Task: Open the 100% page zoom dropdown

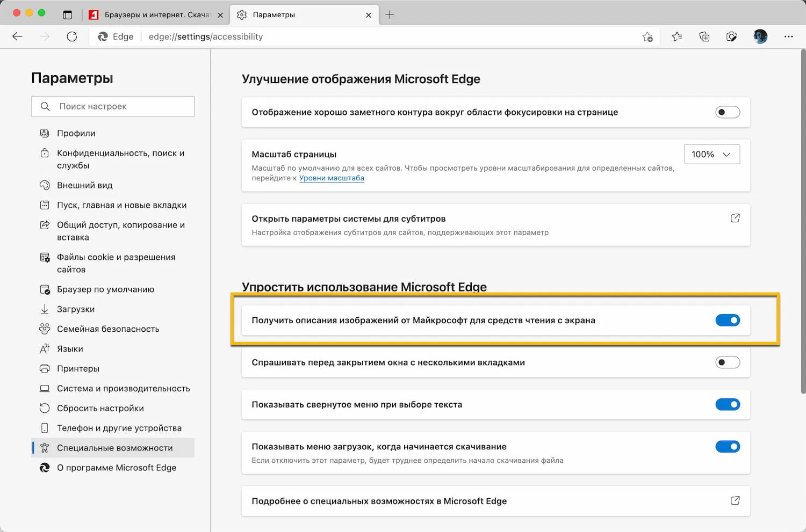Action: click(x=711, y=154)
